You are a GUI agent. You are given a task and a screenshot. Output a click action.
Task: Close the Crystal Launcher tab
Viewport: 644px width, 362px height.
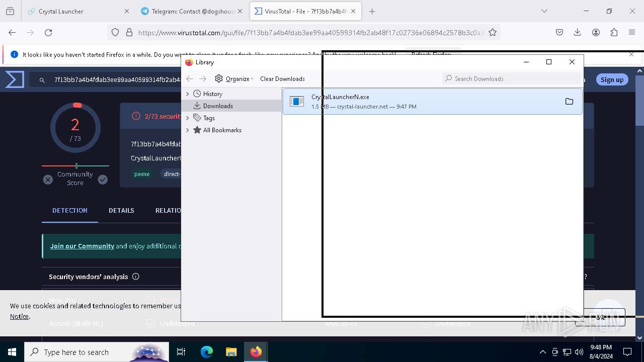[x=127, y=11]
